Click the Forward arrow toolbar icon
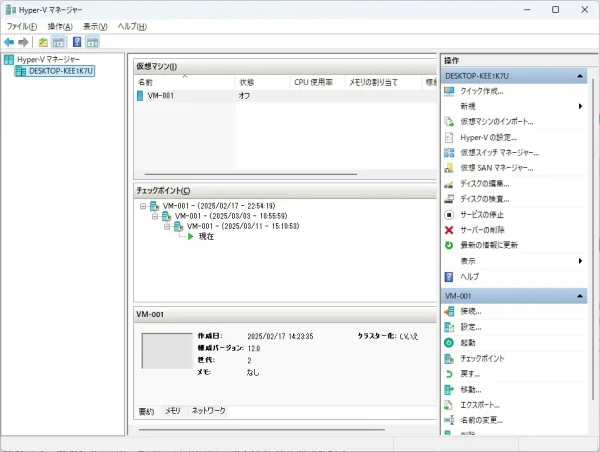This screenshot has height=452, width=600. point(23,42)
